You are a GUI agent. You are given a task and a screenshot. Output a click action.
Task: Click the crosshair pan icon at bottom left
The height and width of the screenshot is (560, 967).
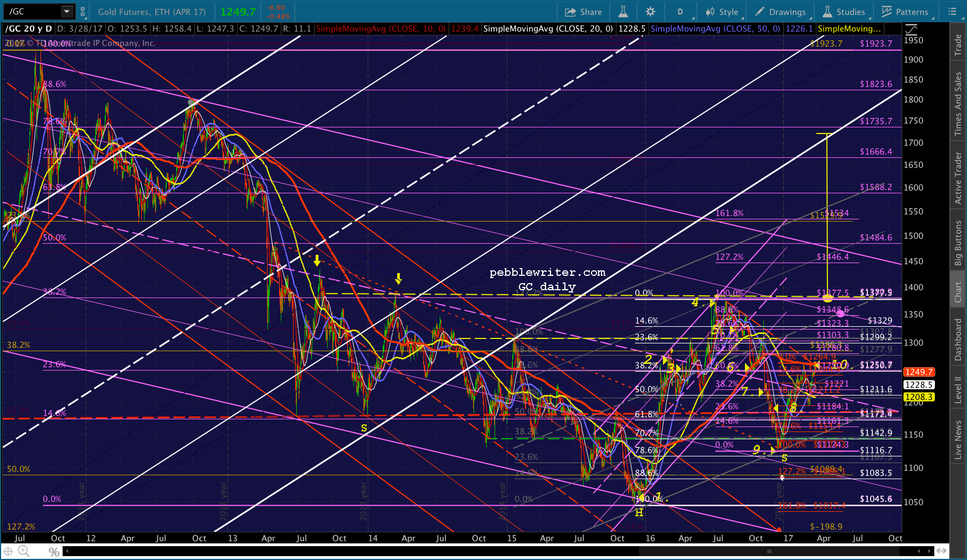click(8, 551)
